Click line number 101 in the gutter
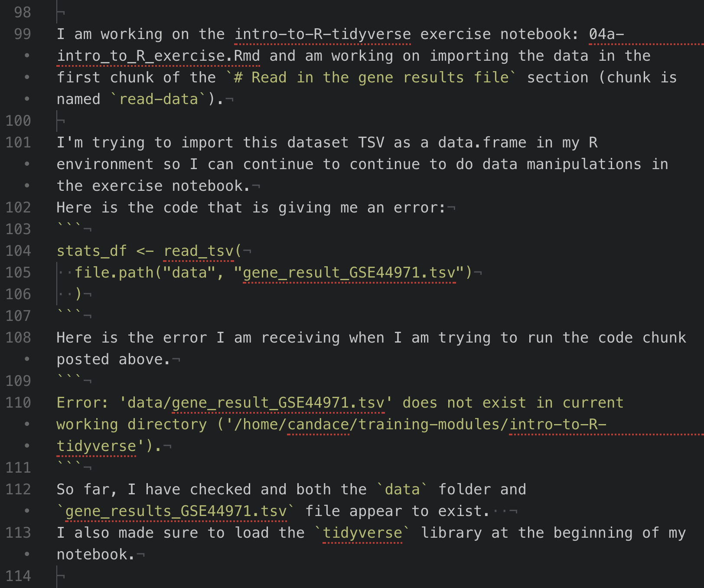Viewport: 704px width, 588px height. click(x=18, y=142)
